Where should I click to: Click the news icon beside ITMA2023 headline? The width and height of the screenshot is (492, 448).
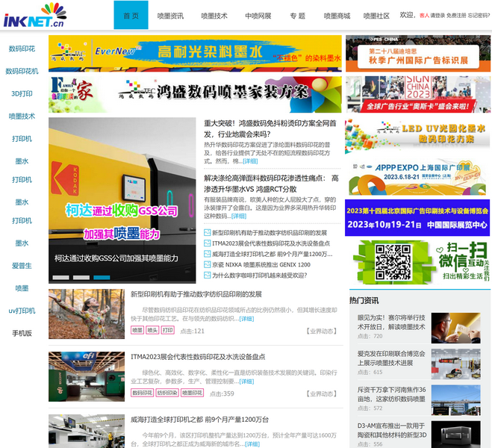point(208,243)
